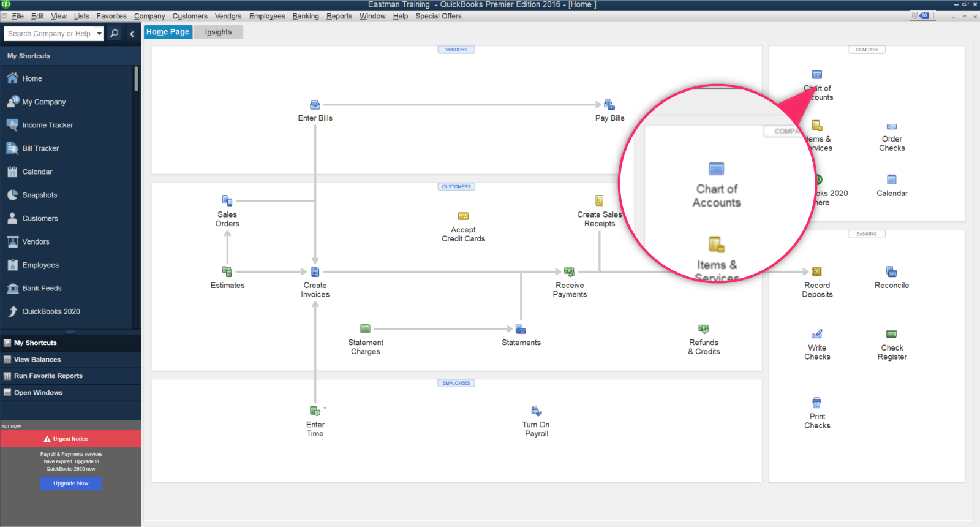Click the reminders clock icon in menu bar
This screenshot has width=980, height=527.
pyautogui.click(x=915, y=16)
